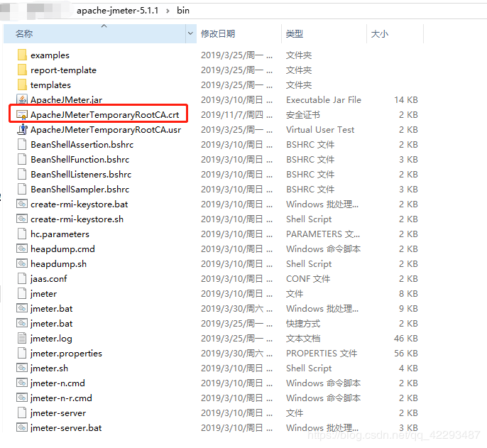Select ApacheJMeterTemporaryRootCA.crt file name
This screenshot has height=448, width=487.
click(x=104, y=115)
